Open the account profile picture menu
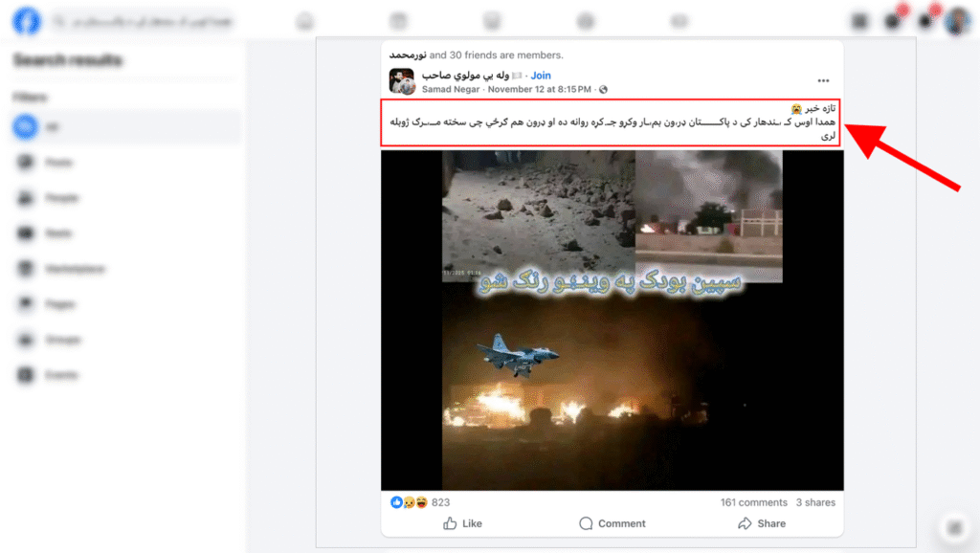Image resolution: width=980 pixels, height=553 pixels. click(957, 21)
